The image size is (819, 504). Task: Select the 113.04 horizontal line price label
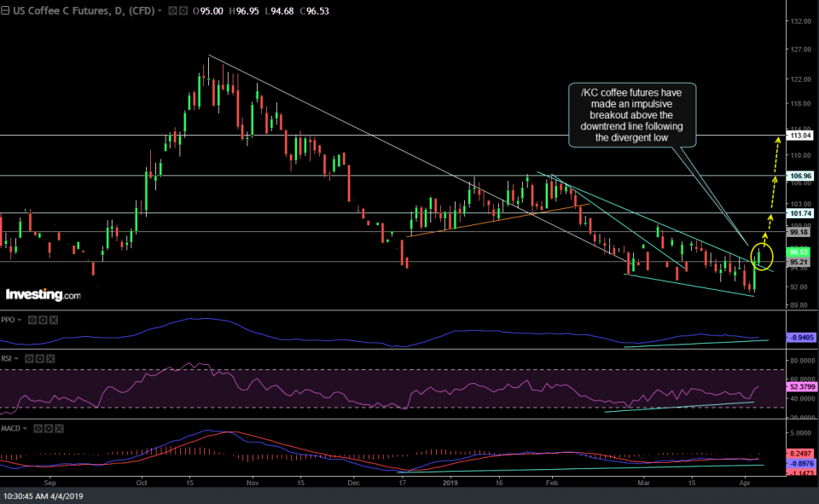[x=800, y=136]
